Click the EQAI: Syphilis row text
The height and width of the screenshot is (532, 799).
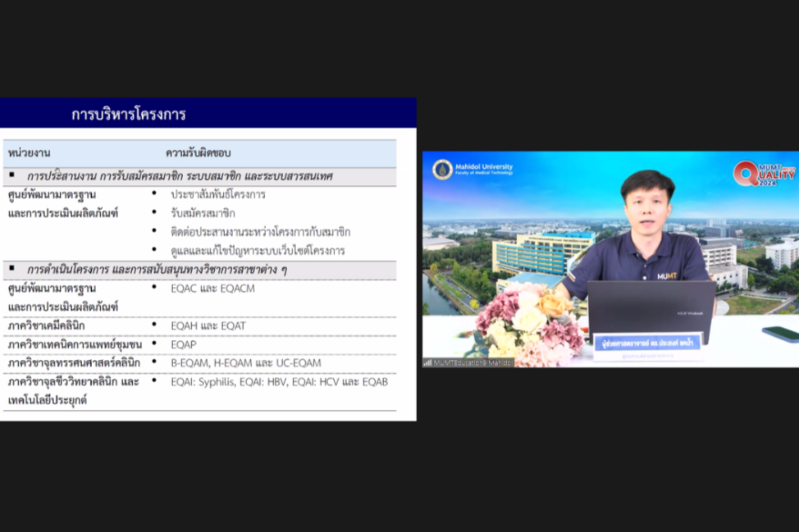[x=279, y=381]
